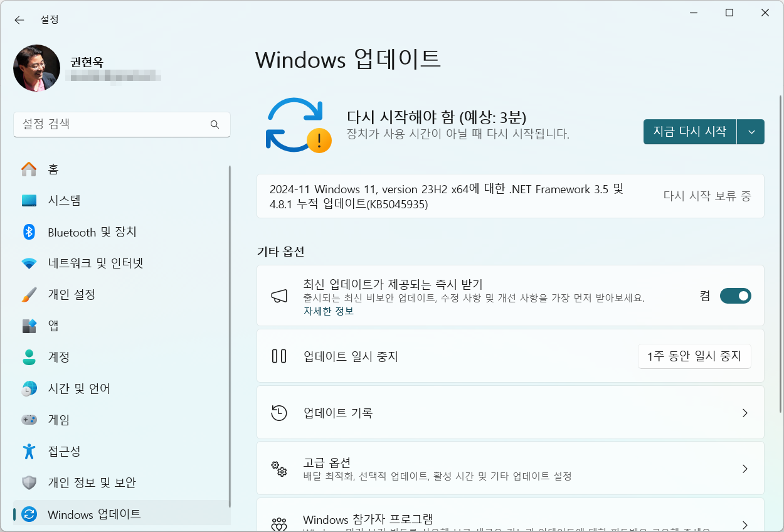Go to 홈 in navigation
This screenshot has width=784, height=532.
coord(122,169)
